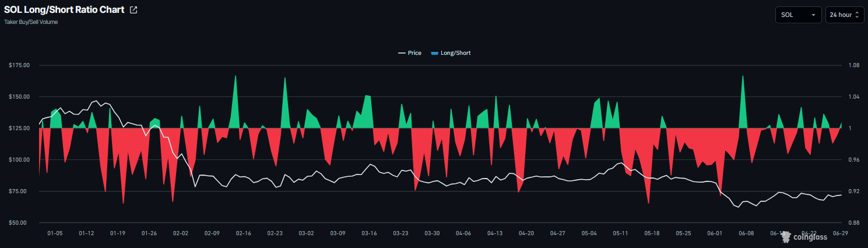
Task: Open the 24 hour interval selector
Action: click(844, 15)
